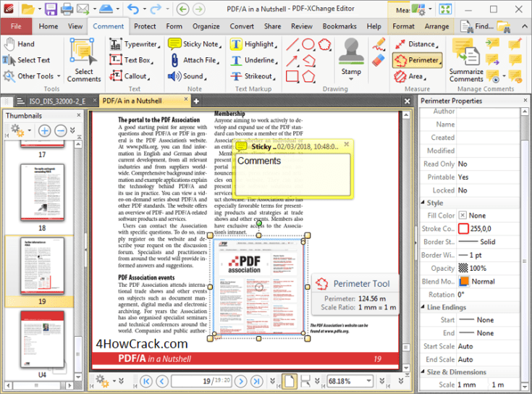Zoom in on thumbnails
532x394 pixels.
tap(44, 130)
